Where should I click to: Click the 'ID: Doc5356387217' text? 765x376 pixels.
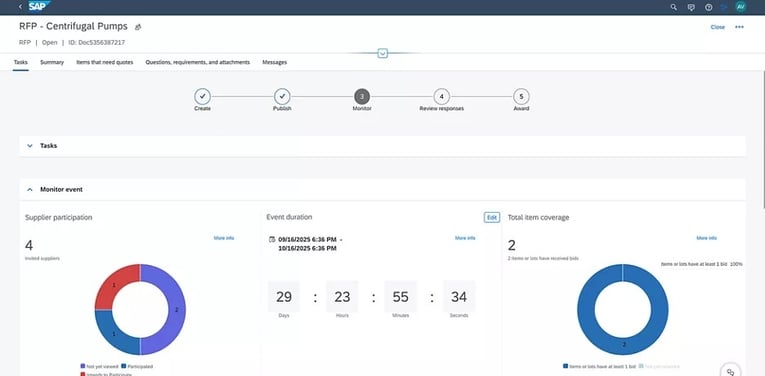click(x=97, y=42)
